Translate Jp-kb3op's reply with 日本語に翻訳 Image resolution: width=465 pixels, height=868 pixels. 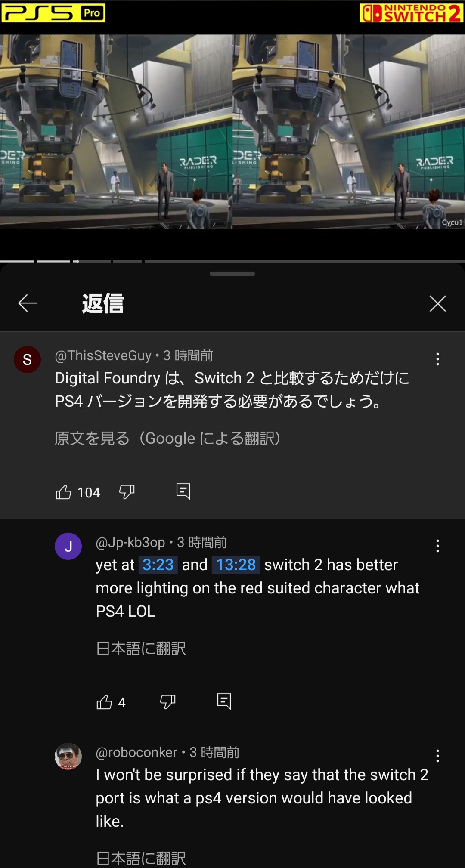click(141, 649)
